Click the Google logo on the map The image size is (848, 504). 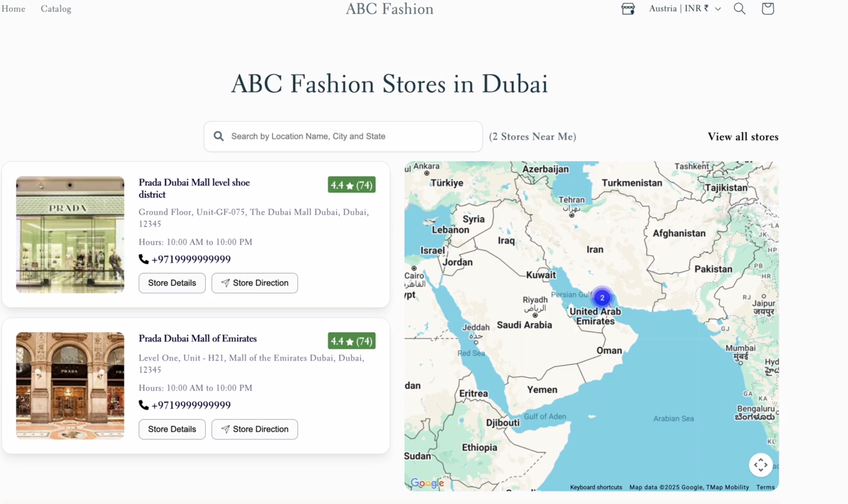coord(427,483)
